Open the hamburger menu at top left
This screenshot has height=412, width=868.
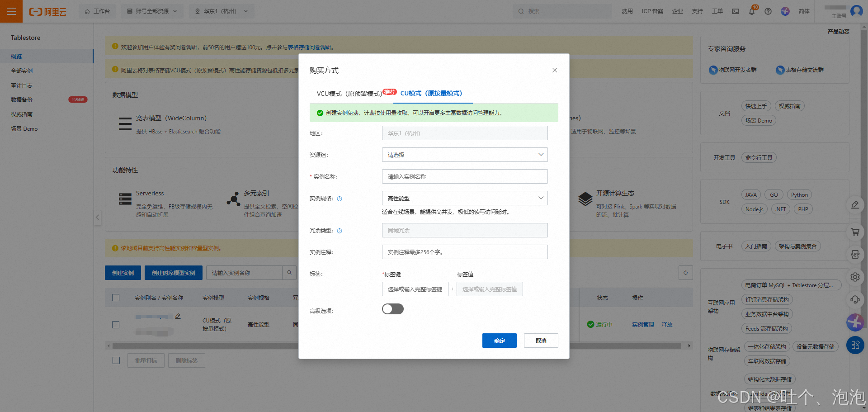(x=11, y=11)
